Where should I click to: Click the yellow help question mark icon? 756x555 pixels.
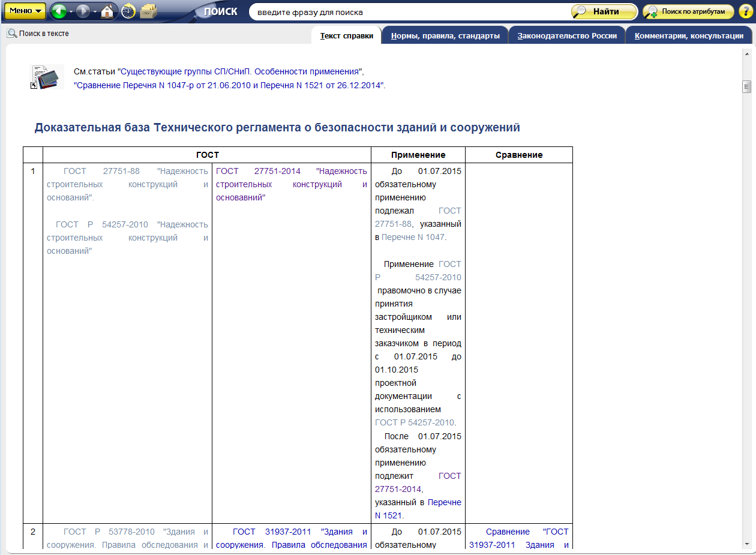[x=745, y=11]
